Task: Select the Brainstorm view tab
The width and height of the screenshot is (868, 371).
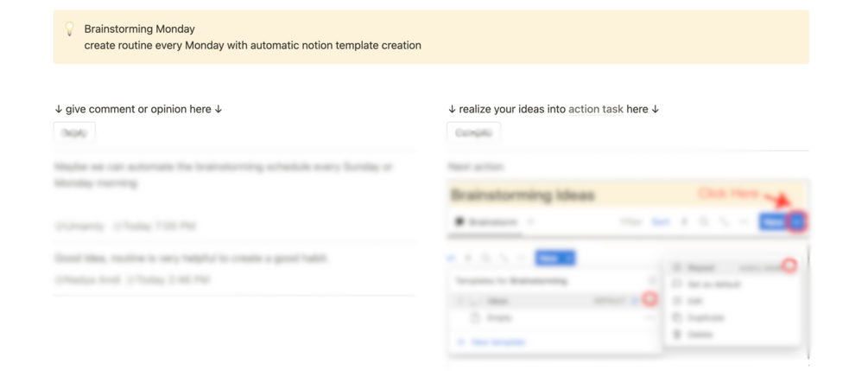Action: click(487, 222)
